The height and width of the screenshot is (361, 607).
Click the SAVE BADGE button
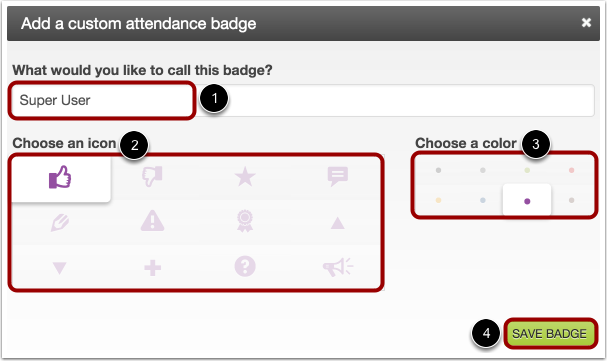[549, 333]
